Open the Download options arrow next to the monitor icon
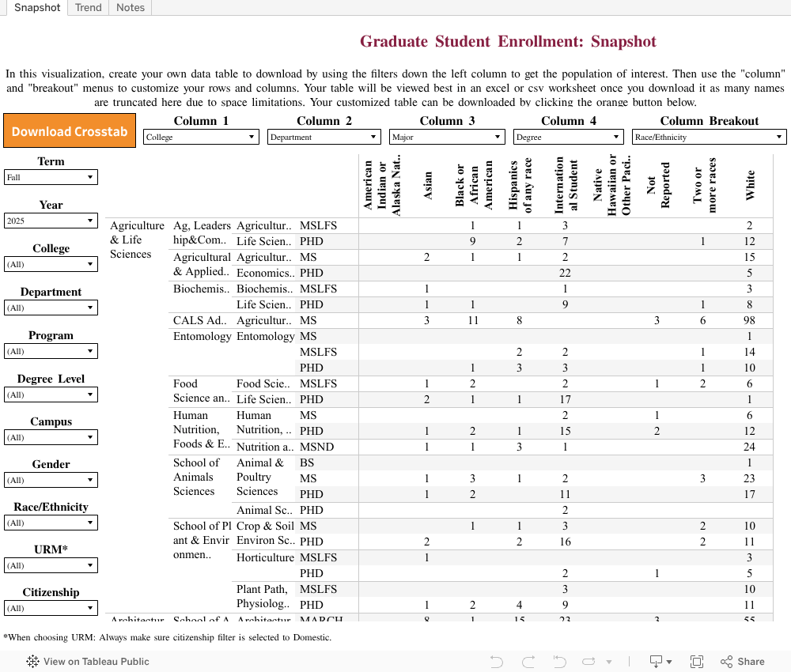This screenshot has width=791, height=672. click(671, 662)
